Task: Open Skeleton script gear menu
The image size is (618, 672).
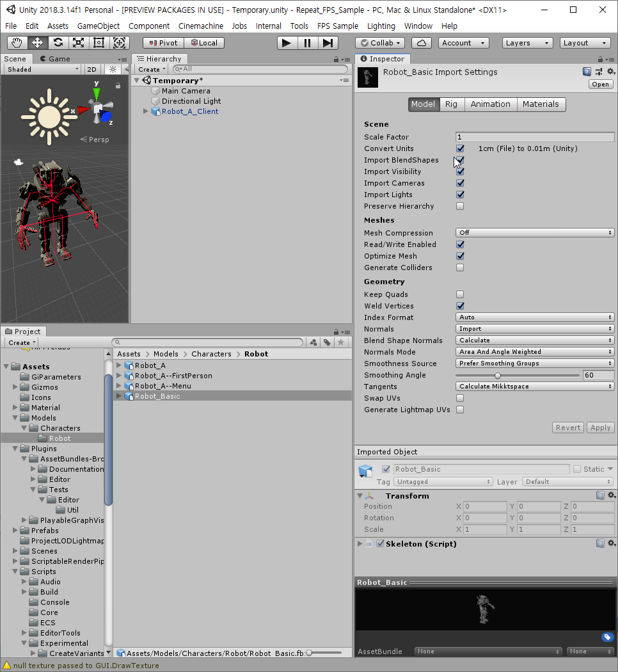Action: point(612,543)
